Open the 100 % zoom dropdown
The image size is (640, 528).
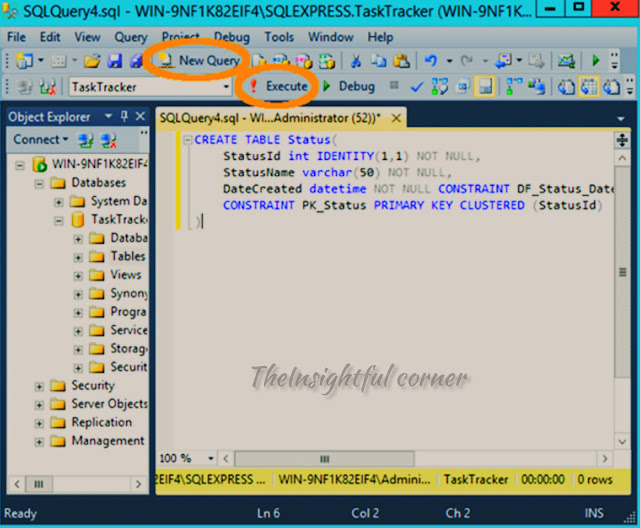[x=211, y=459]
